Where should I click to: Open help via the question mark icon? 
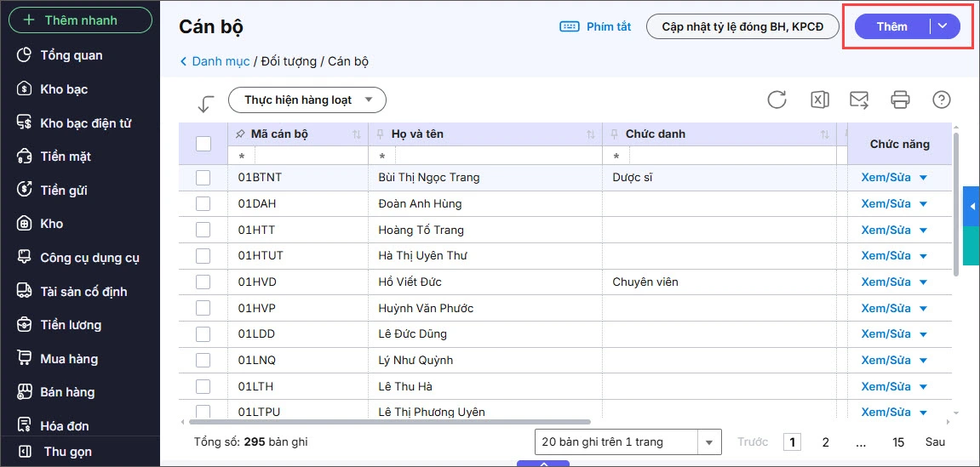941,100
